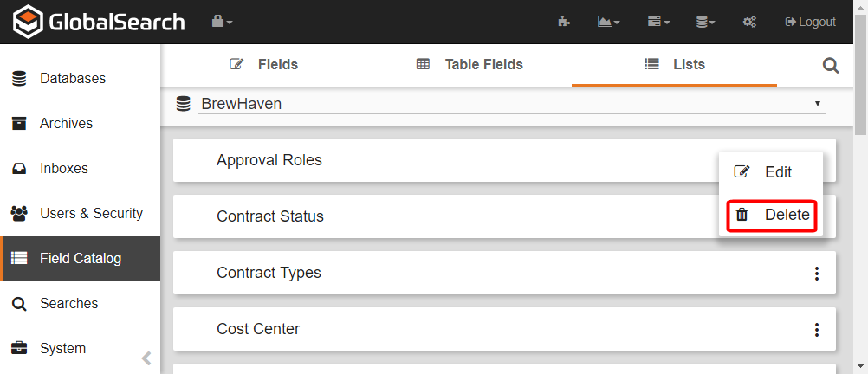Switch to the Fields tab
This screenshot has height=374, width=868.
pyautogui.click(x=263, y=64)
